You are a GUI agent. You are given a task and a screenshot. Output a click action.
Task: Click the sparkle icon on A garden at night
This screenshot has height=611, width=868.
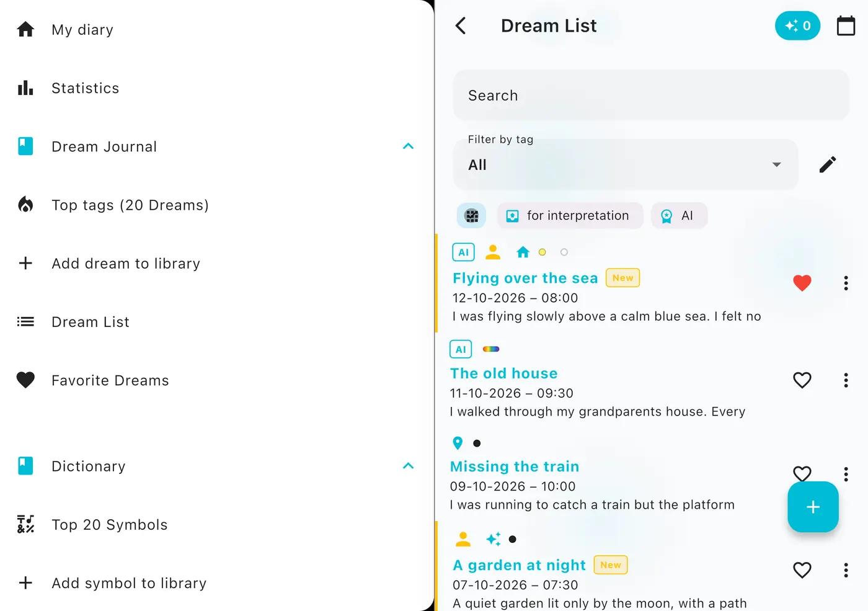(494, 539)
